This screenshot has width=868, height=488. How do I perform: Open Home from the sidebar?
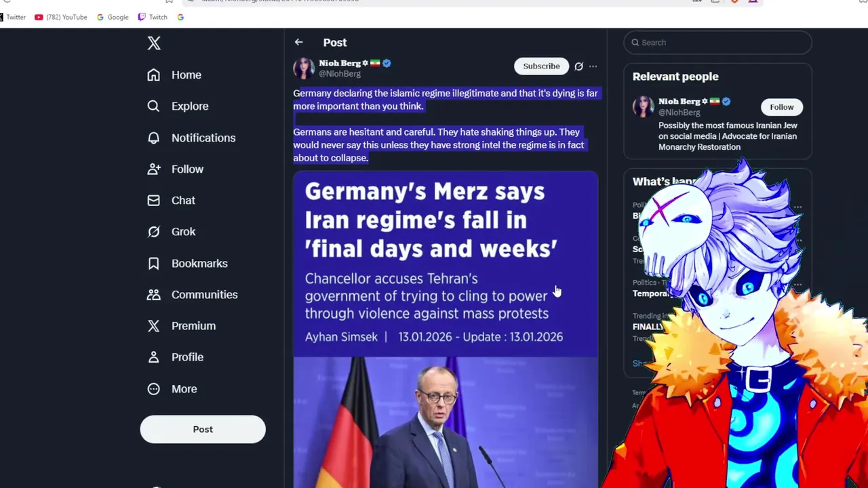click(x=174, y=75)
